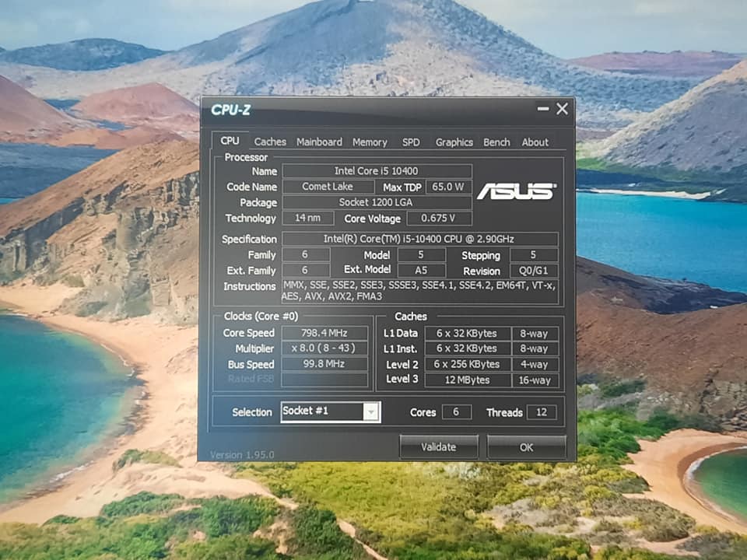
Task: Click the OK button
Action: click(x=527, y=448)
